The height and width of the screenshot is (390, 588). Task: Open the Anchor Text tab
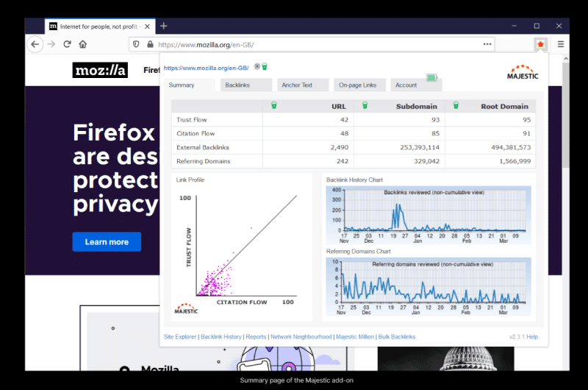(303, 85)
